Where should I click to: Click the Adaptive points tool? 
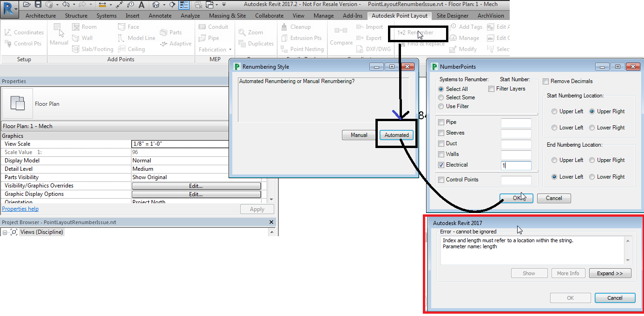click(176, 44)
